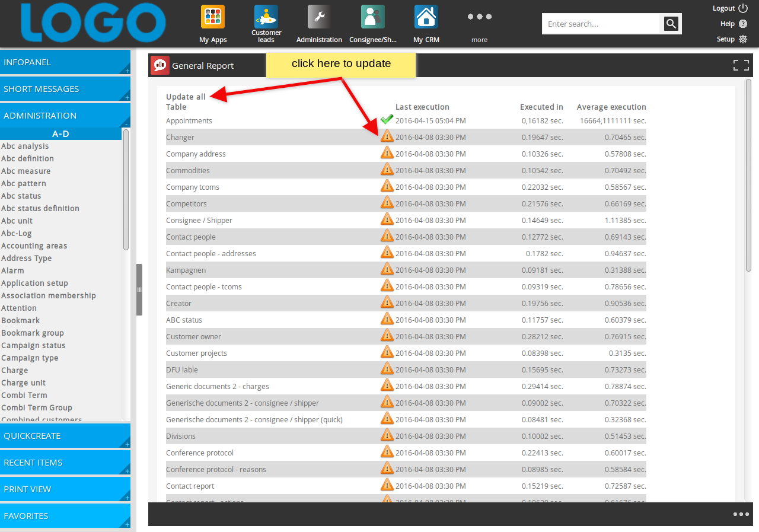759x532 pixels.
Task: Click the report's vertical scrollbar
Action: 748,175
